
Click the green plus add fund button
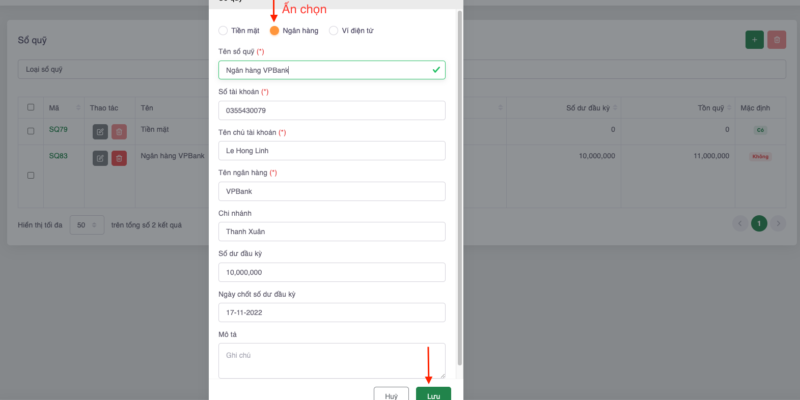[754, 40]
